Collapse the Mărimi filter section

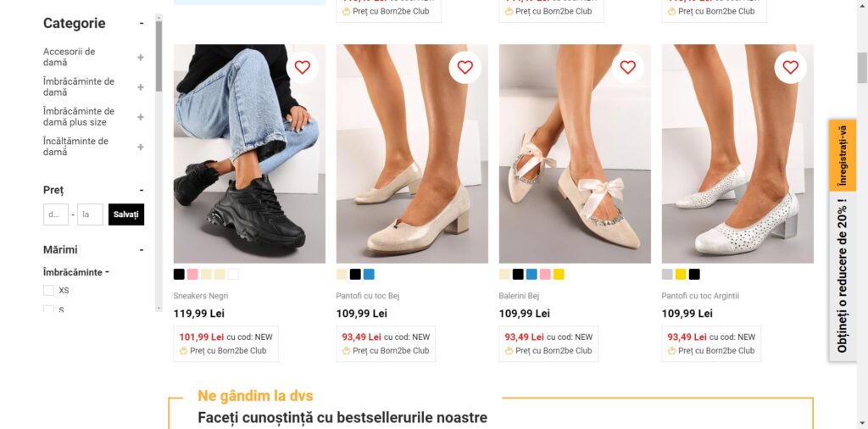[x=142, y=250]
